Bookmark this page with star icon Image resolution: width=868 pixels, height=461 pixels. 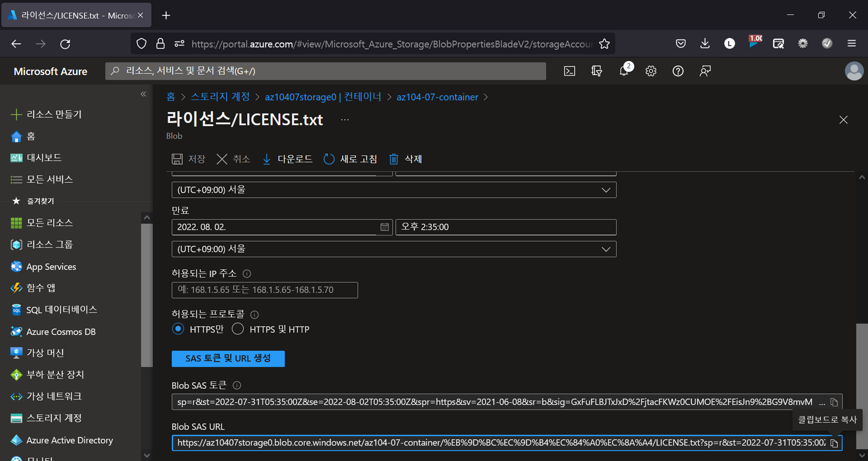click(x=604, y=44)
